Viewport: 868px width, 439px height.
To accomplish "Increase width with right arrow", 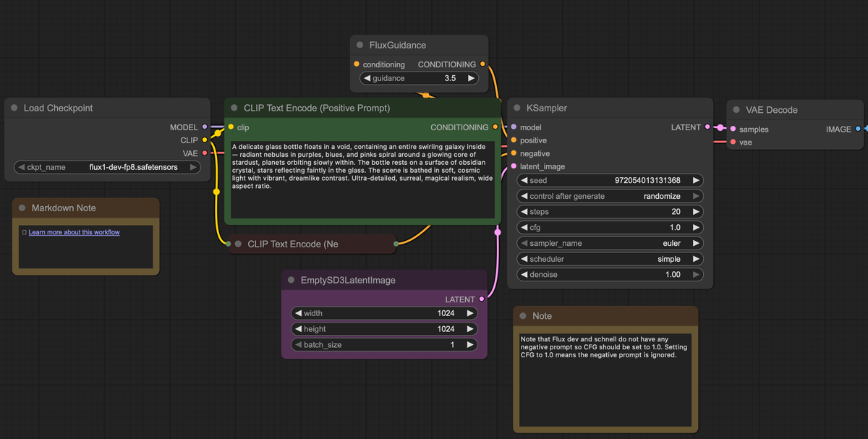I will click(x=470, y=313).
